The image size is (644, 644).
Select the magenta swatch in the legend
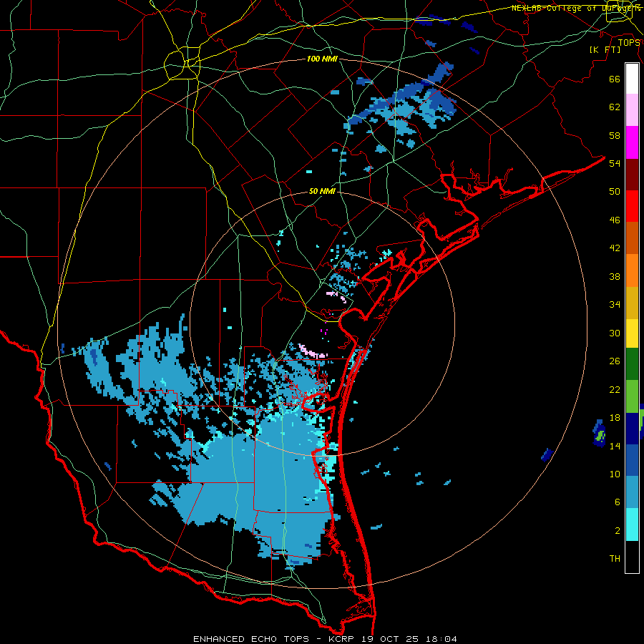click(x=632, y=142)
